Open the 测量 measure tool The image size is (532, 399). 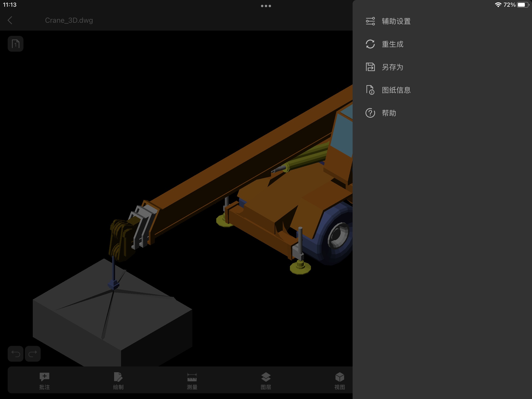tap(192, 380)
